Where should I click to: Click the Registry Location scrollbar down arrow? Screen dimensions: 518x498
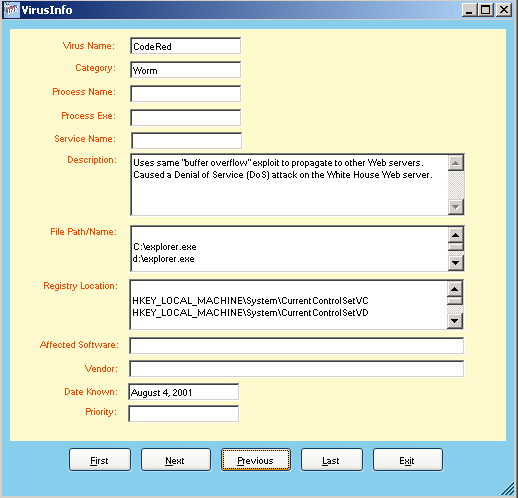click(x=455, y=321)
